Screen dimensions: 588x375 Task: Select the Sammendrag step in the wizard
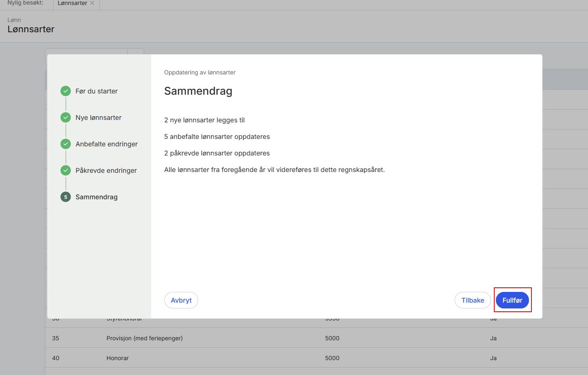point(96,197)
